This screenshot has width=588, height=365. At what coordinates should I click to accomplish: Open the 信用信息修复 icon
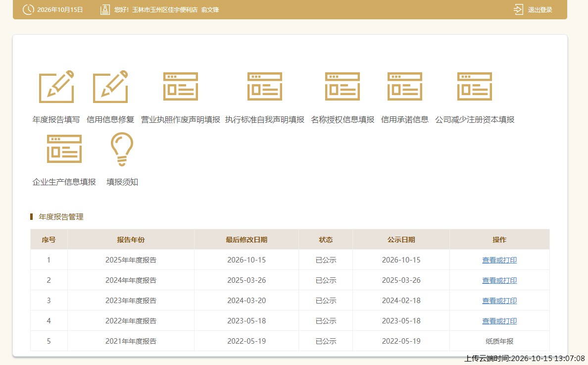click(110, 87)
